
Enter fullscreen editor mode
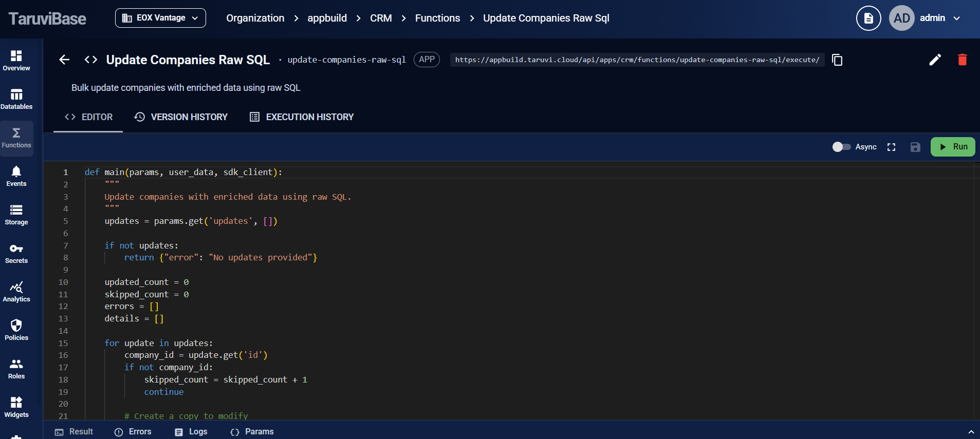pos(892,147)
